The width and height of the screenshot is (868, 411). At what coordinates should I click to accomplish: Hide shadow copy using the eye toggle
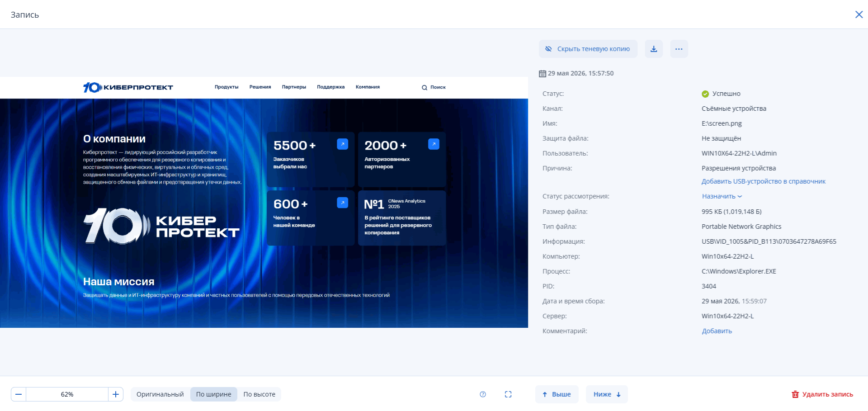[588, 49]
